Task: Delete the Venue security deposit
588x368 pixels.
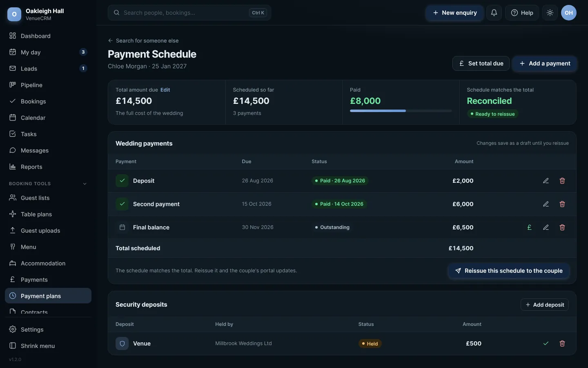Action: coord(562,343)
